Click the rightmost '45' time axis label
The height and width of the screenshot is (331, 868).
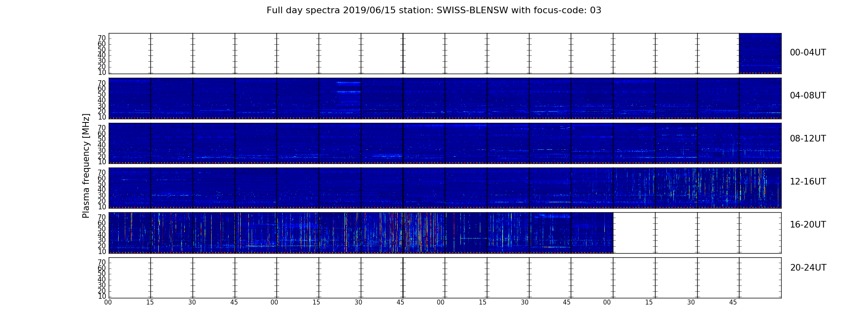[733, 302]
